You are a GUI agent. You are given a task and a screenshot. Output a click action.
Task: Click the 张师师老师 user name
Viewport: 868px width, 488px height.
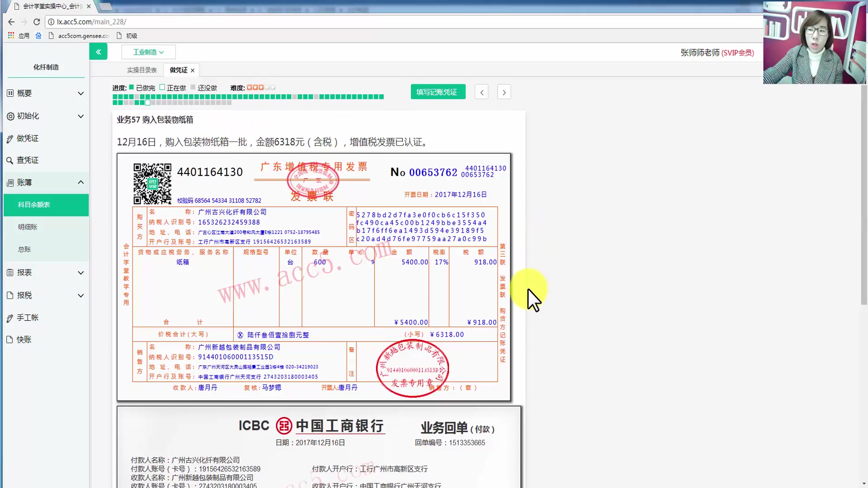[x=700, y=52]
